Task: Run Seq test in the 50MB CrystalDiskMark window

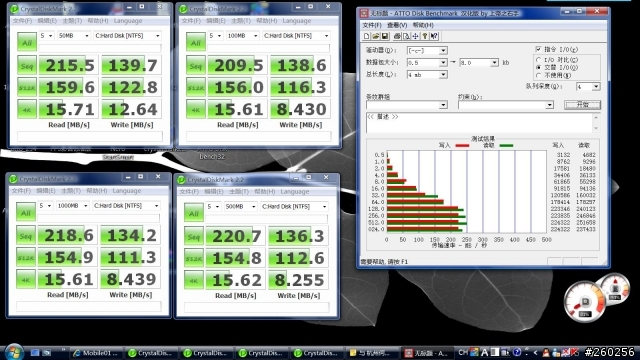Action: tap(27, 65)
